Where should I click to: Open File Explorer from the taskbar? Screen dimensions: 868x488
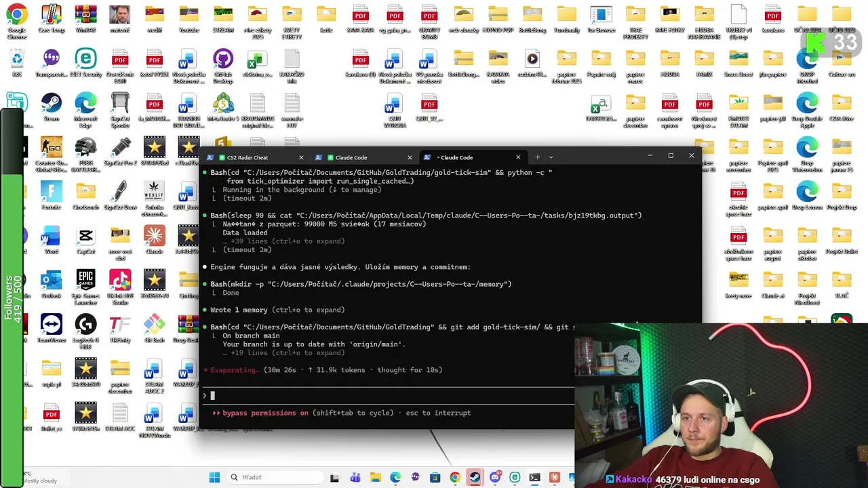point(376,477)
